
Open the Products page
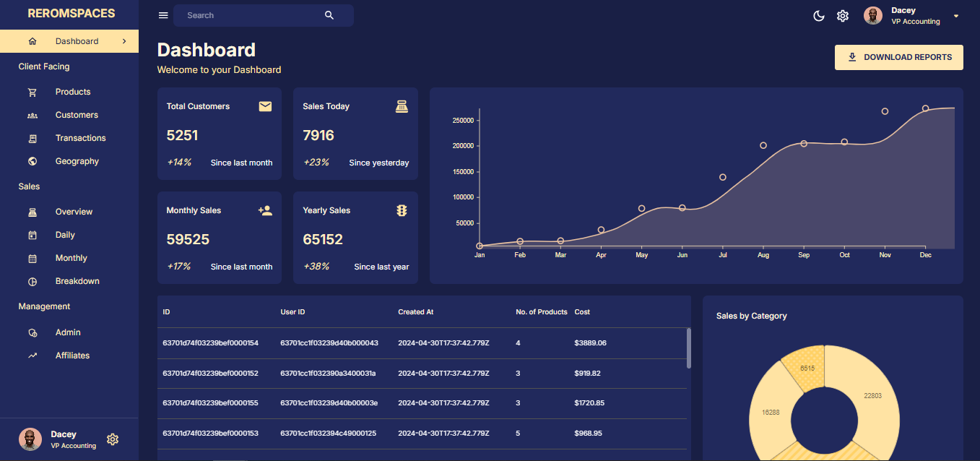point(73,92)
